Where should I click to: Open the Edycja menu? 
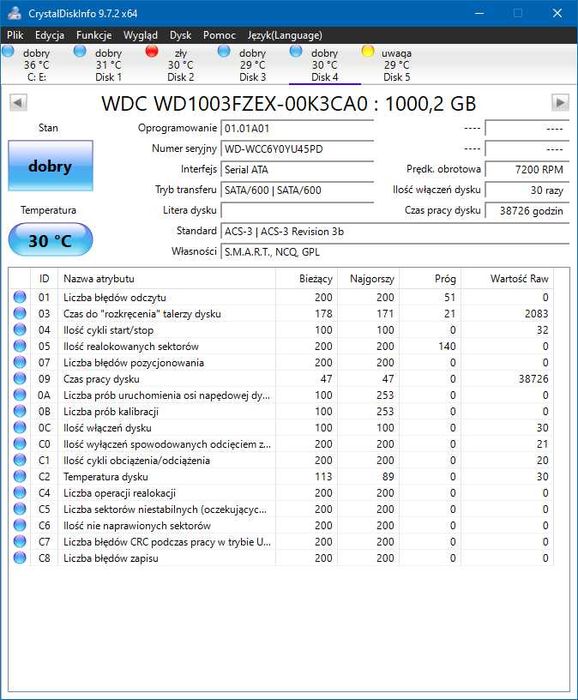50,35
